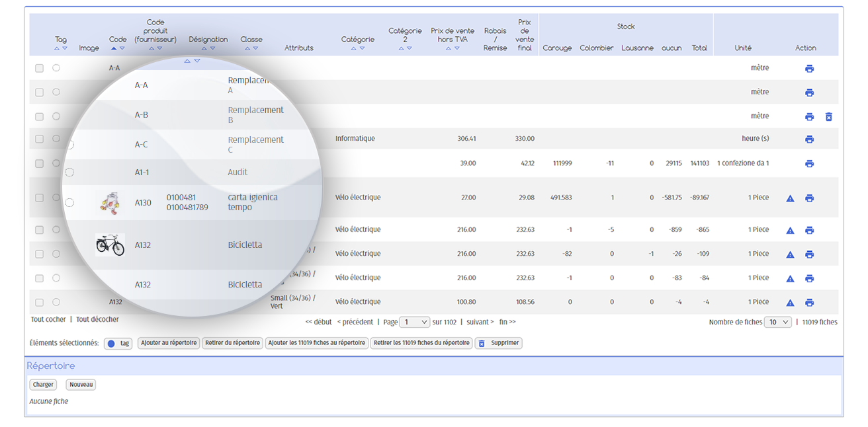Sort the Code column ascending with the up arrow
Image resolution: width=868 pixels, height=427 pixels.
pyautogui.click(x=114, y=48)
